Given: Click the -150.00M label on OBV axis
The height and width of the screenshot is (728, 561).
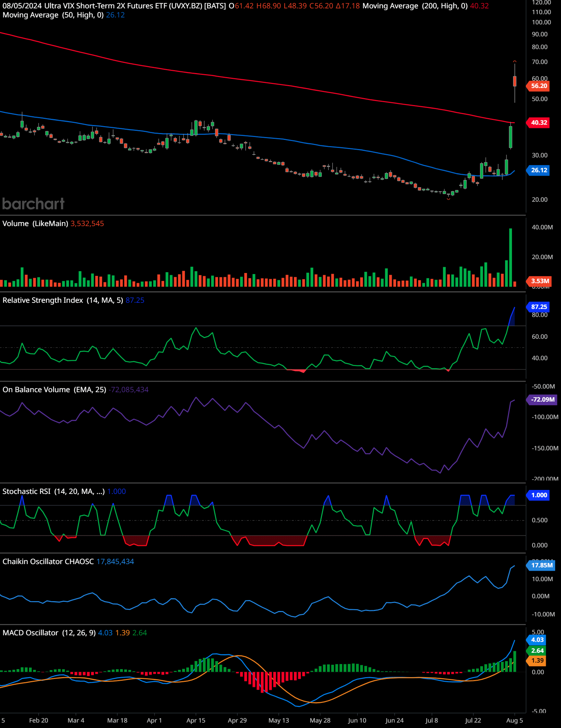Looking at the screenshot, I should (545, 449).
